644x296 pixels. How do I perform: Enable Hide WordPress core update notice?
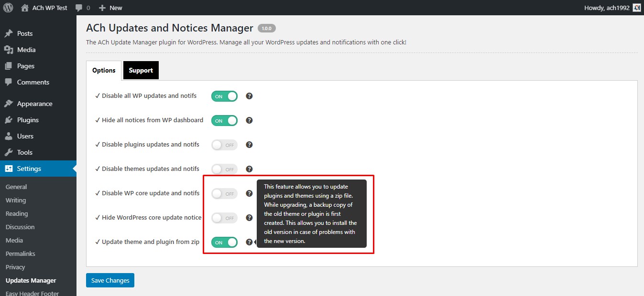(x=224, y=218)
